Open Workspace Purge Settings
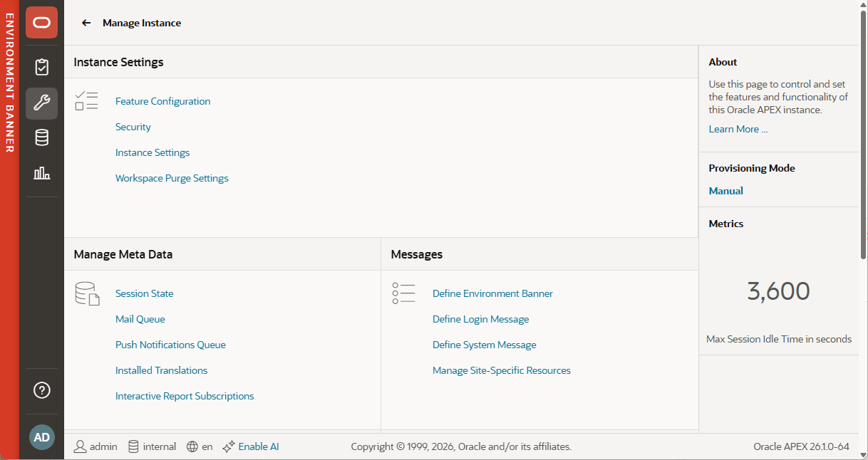The height and width of the screenshot is (460, 868). point(172,178)
